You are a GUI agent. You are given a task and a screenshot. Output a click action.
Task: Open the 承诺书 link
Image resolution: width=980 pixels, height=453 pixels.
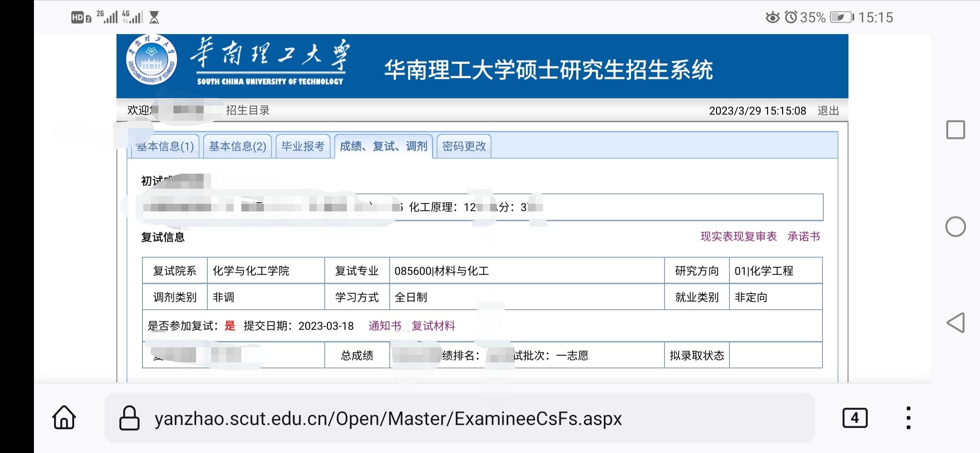[803, 237]
